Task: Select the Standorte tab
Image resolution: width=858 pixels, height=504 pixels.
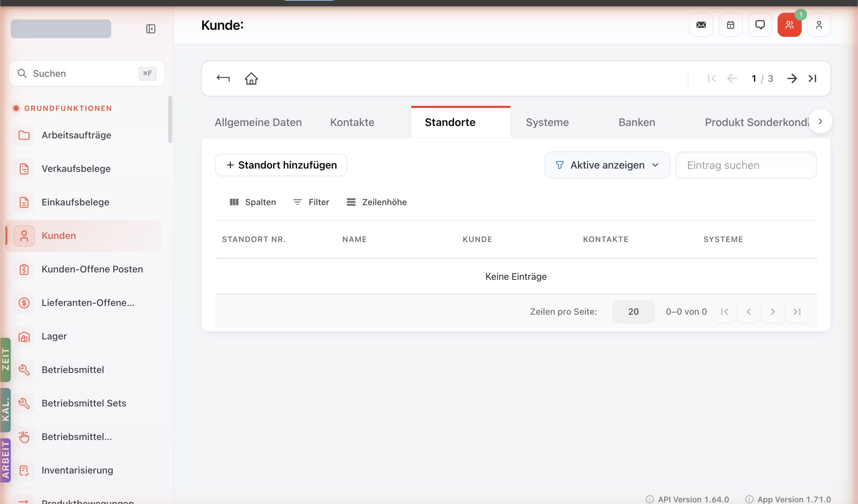Action: (460, 122)
